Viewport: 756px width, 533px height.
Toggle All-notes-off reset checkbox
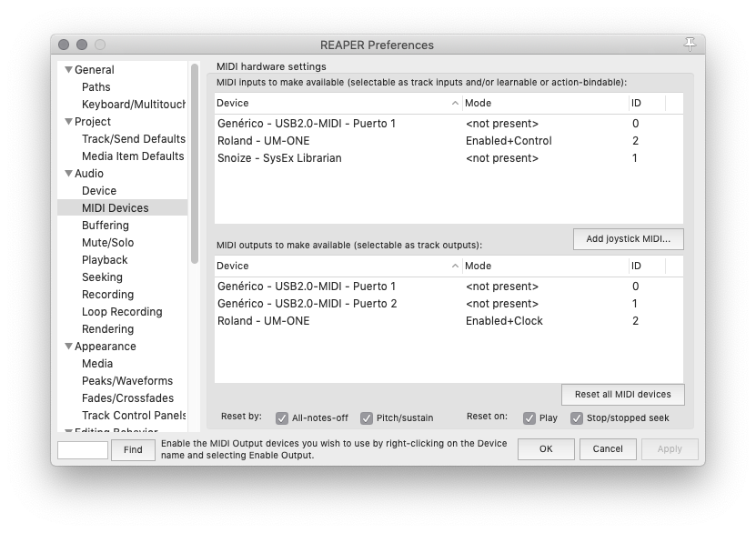(282, 418)
